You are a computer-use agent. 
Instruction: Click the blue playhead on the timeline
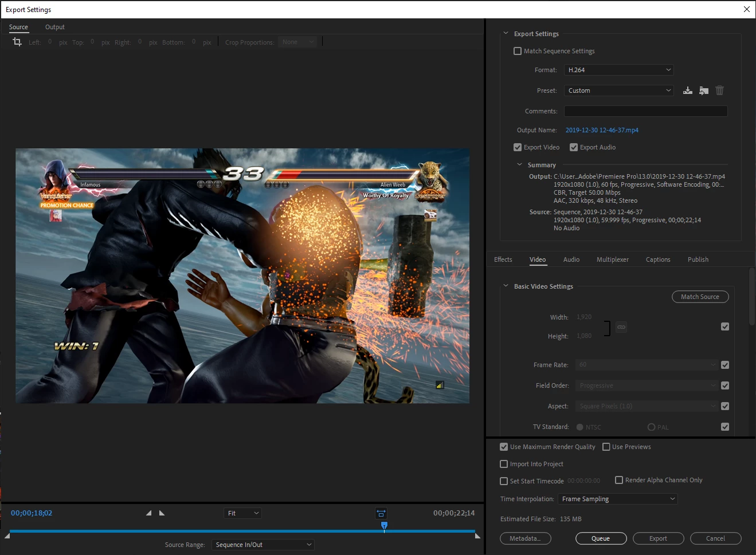tap(384, 525)
